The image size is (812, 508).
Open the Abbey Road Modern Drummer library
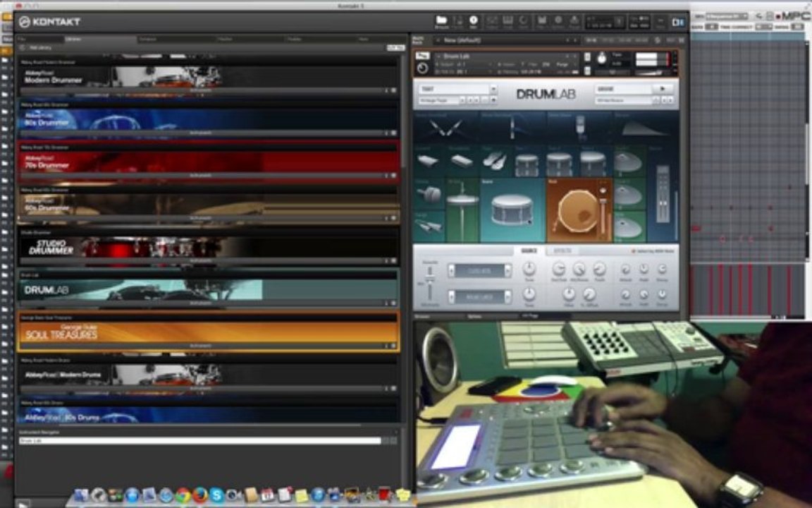[208, 77]
